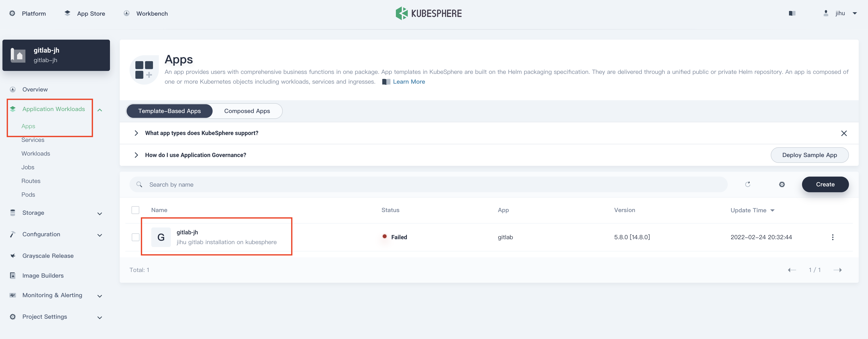868x339 pixels.
Task: Click the Workbench dashboard icon
Action: [x=127, y=13]
